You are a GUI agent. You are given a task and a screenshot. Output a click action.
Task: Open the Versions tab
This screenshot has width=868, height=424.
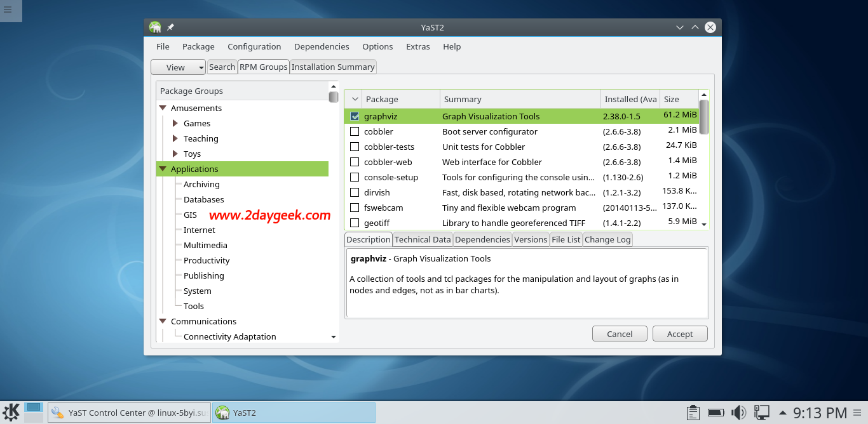click(531, 239)
